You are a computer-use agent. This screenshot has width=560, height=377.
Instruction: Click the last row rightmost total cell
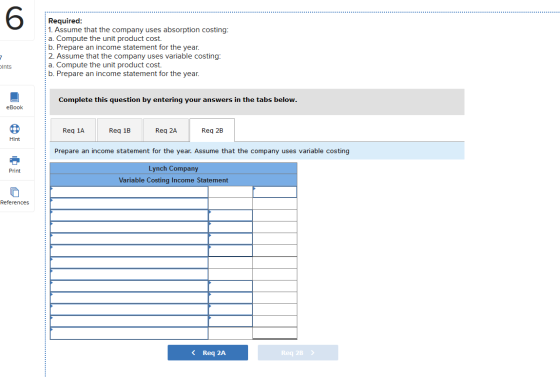coord(275,333)
